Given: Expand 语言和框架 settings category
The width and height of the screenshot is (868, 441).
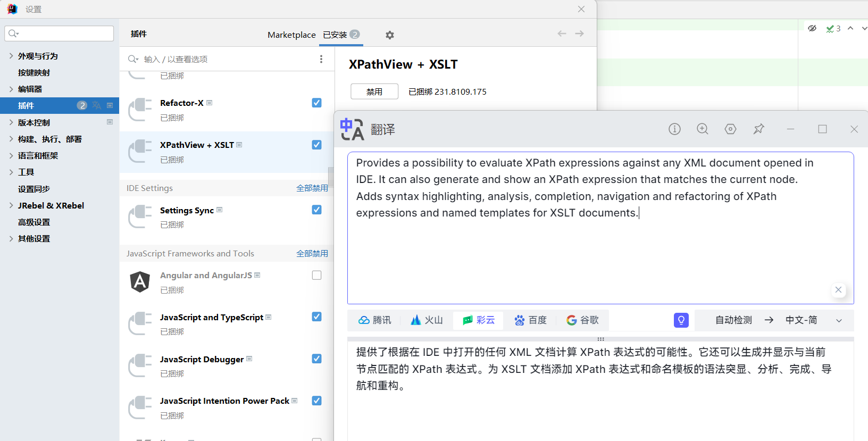Looking at the screenshot, I should click(x=11, y=155).
